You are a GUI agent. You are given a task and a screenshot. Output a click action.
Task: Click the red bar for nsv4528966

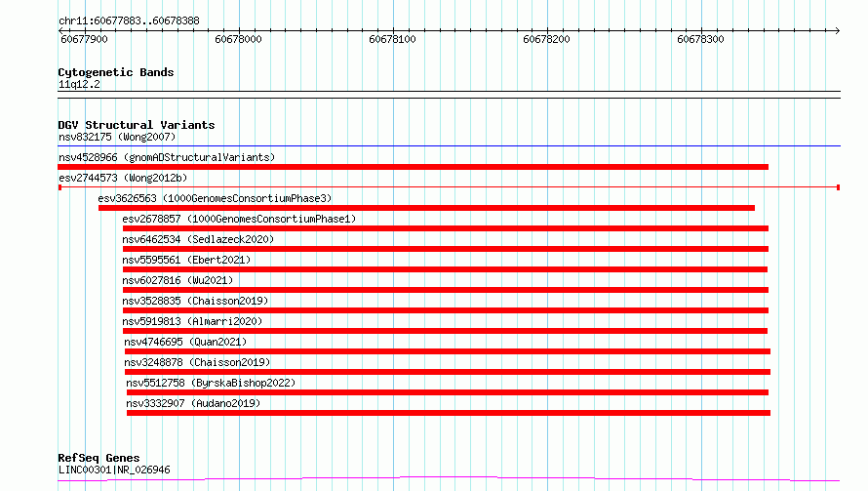413,167
